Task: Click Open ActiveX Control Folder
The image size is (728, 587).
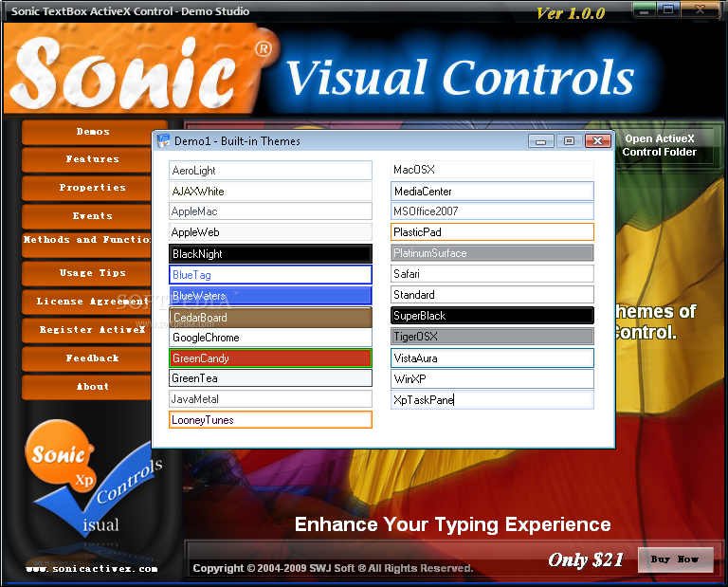Action: coord(660,145)
